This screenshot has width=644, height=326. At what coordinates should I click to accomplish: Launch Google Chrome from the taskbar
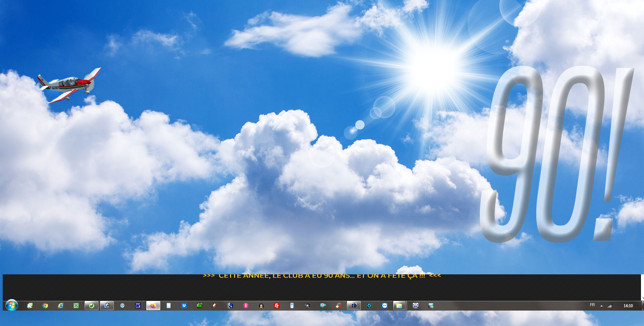[x=45, y=306]
